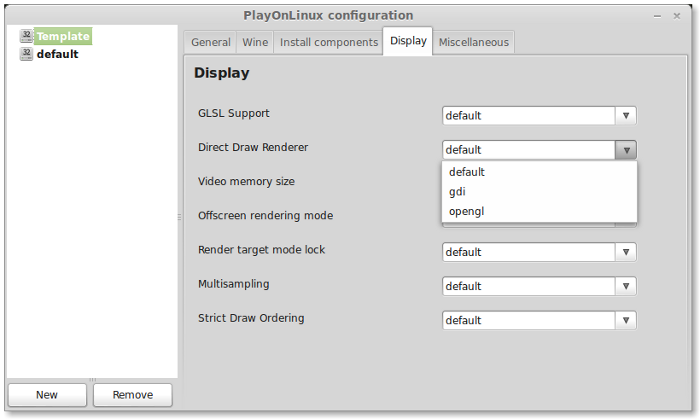The height and width of the screenshot is (419, 700).
Task: Minimize the PlayOnLinux configuration window
Action: tap(657, 16)
